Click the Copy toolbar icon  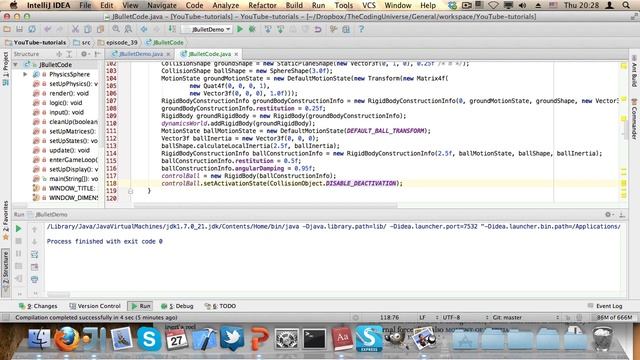pyautogui.click(x=87, y=29)
